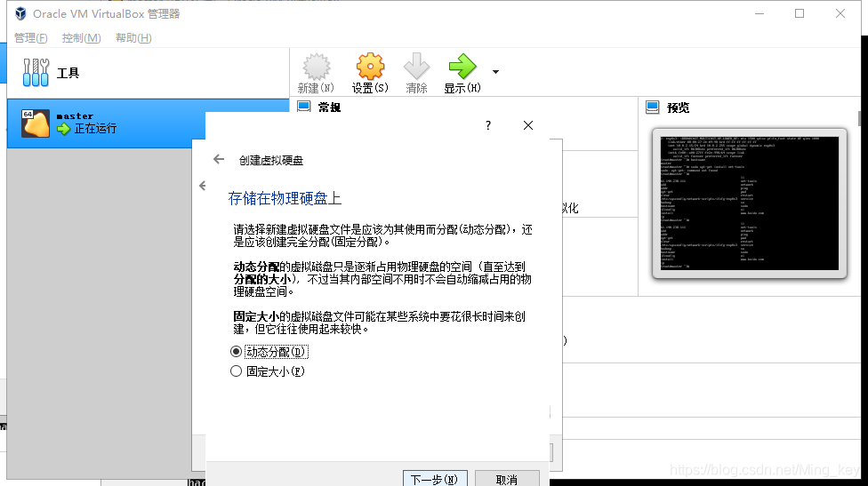Maximize the VirtualBox Manager window
The image size is (868, 486).
[800, 13]
